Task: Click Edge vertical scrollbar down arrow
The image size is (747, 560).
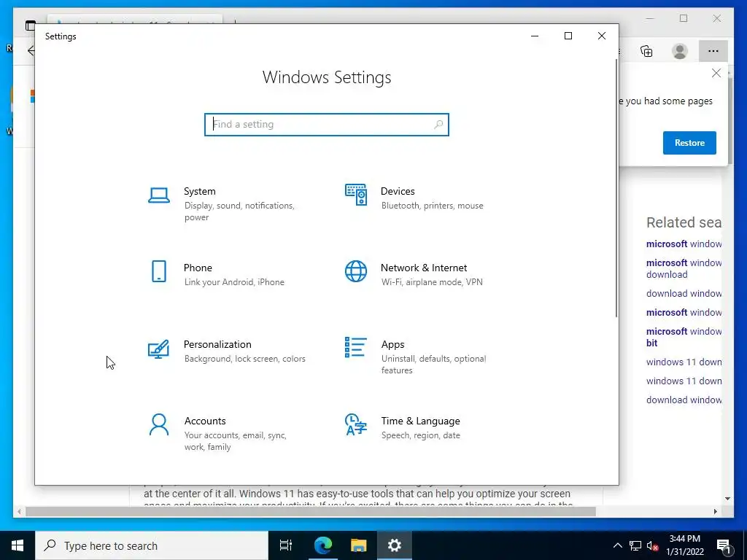Action: 727,499
